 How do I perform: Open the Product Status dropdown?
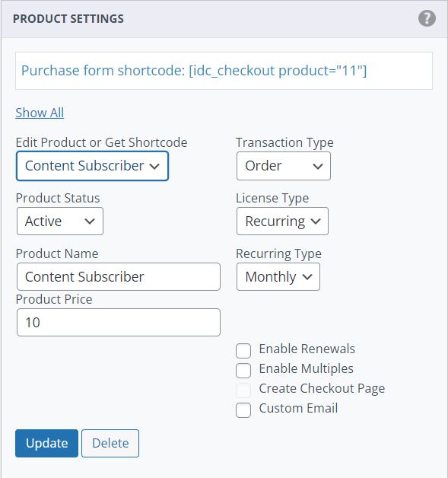[60, 221]
